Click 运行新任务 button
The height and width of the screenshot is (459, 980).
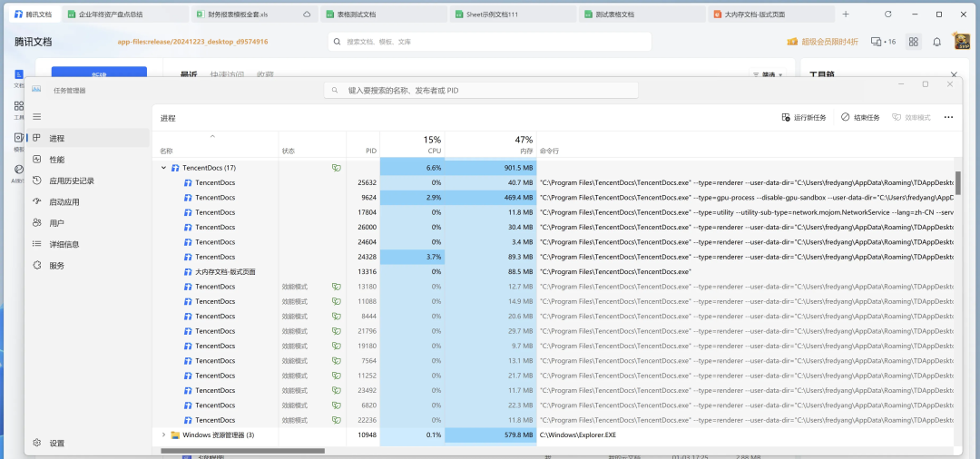tap(804, 117)
